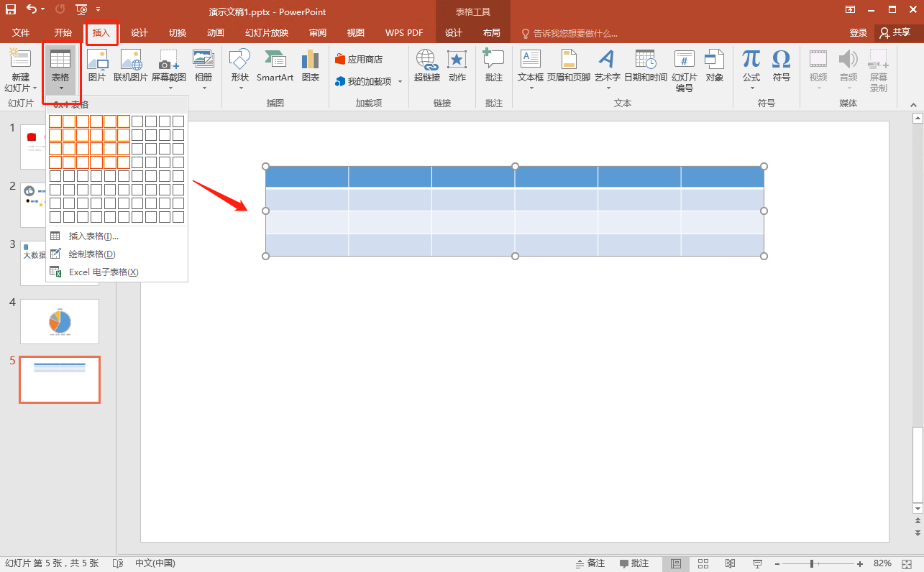The height and width of the screenshot is (572, 924).
Task: Click the New Slide (新建幻灯片) icon
Action: point(21,59)
